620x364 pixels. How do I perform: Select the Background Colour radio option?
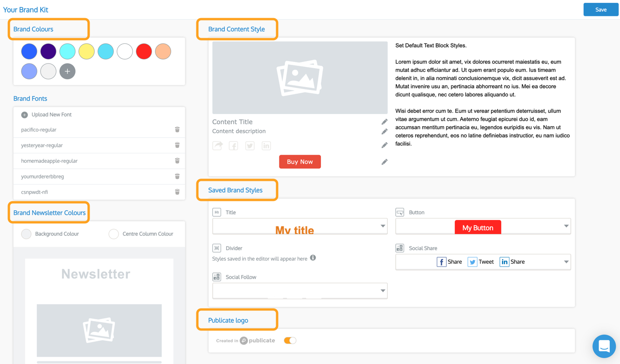pos(26,234)
